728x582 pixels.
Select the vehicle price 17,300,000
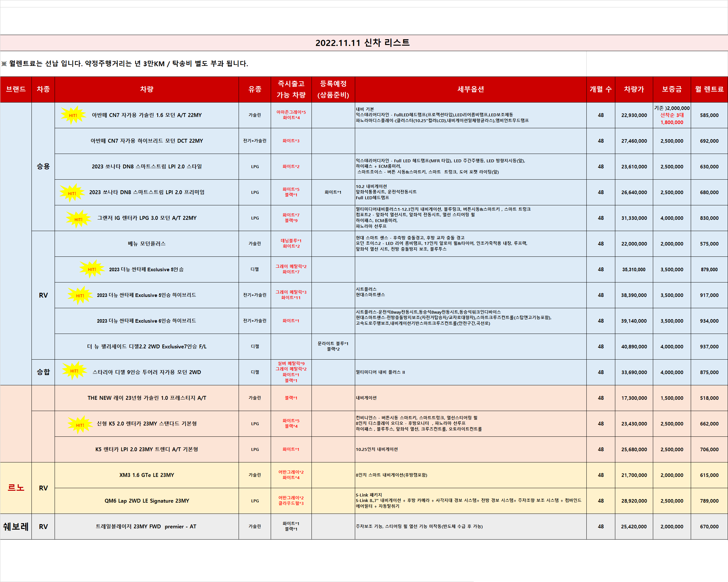[x=634, y=398]
